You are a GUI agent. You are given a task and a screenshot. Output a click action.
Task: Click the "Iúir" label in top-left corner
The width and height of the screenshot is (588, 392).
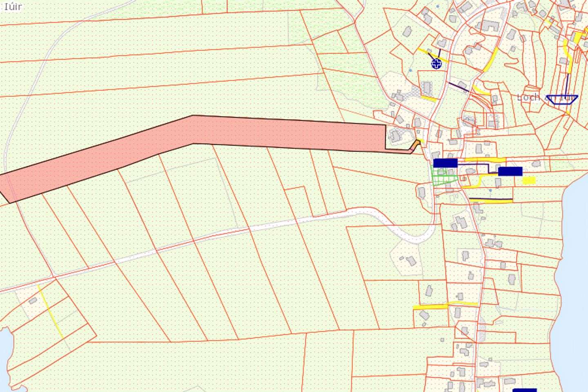[13, 6]
